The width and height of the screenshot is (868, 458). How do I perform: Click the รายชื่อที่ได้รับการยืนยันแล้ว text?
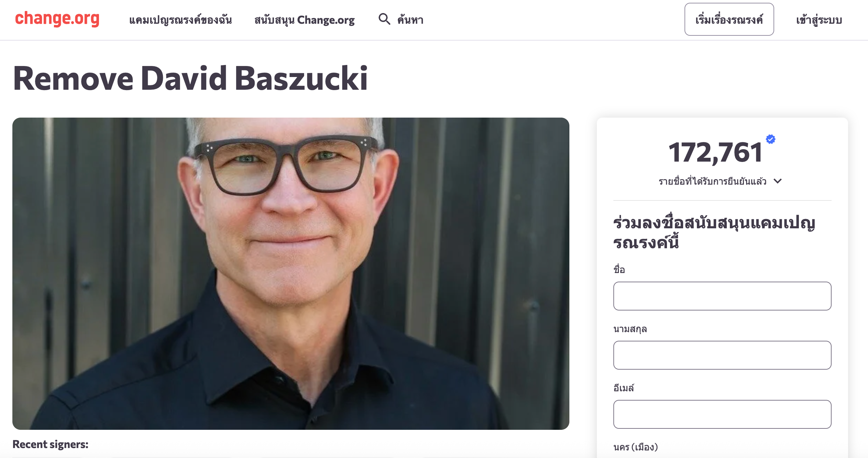pos(712,181)
